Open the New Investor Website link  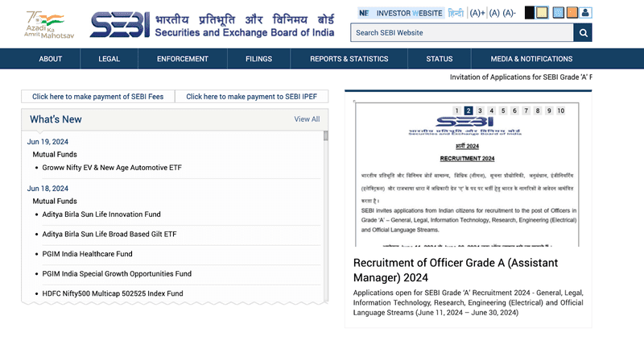click(x=401, y=13)
